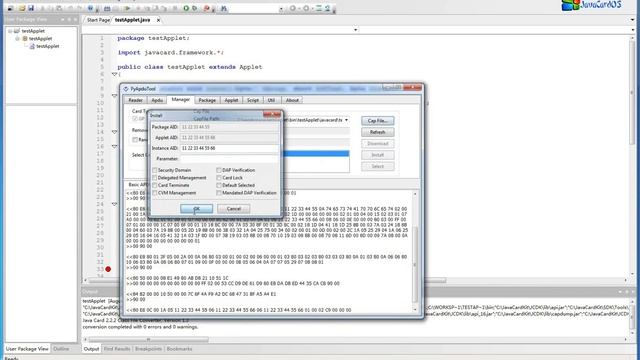Click the close icon of User Package View

click(75, 19)
